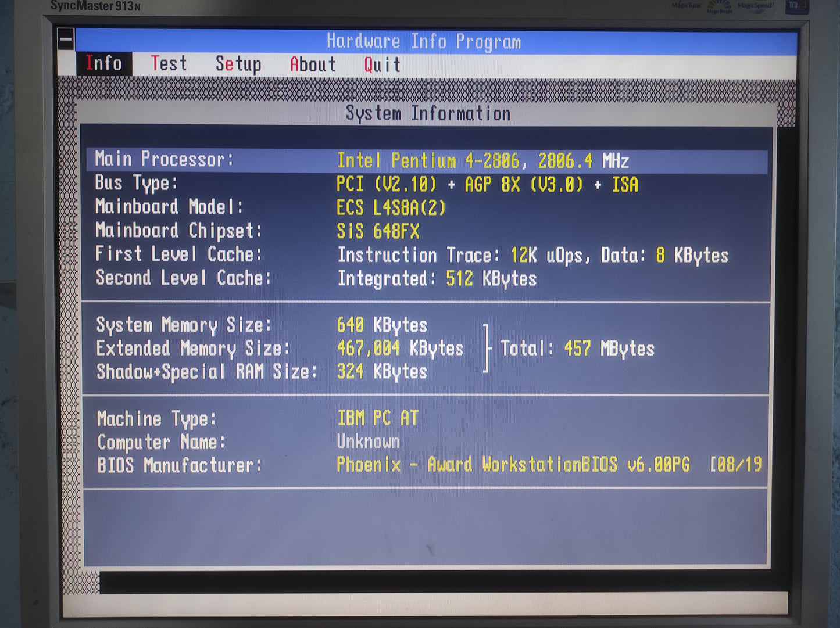Select the About menu item
Viewport: 840px width, 628px height.
(312, 64)
